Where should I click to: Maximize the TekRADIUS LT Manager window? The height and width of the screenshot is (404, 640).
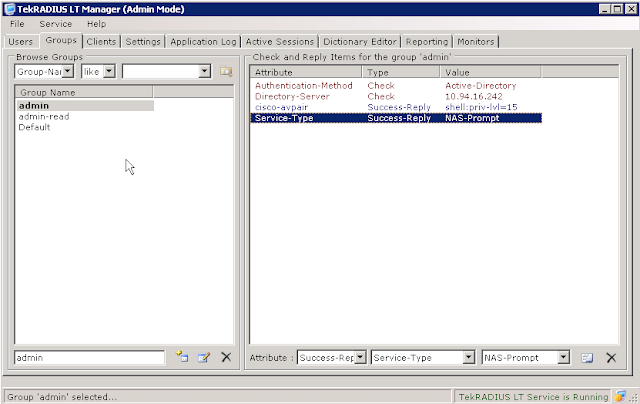click(x=618, y=9)
